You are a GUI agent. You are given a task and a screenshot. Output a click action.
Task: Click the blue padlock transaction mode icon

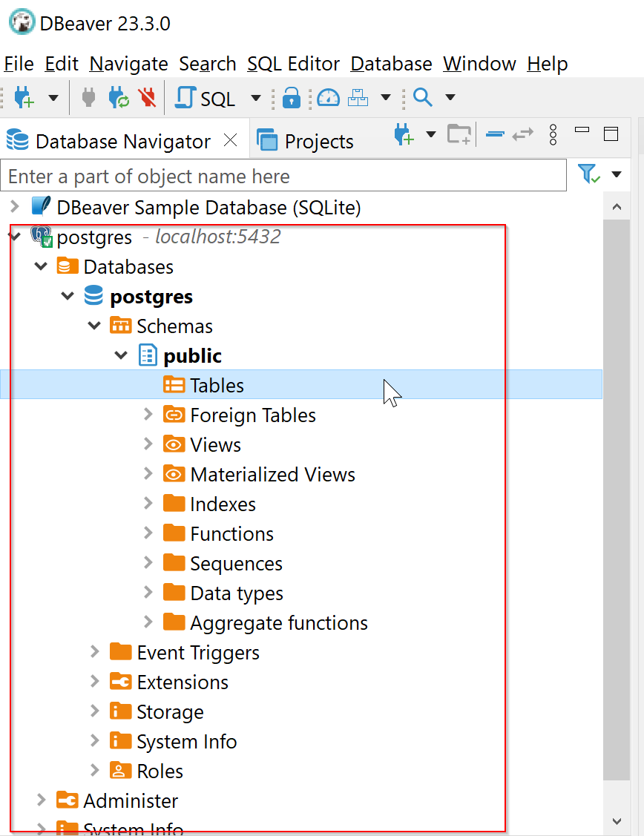291,98
